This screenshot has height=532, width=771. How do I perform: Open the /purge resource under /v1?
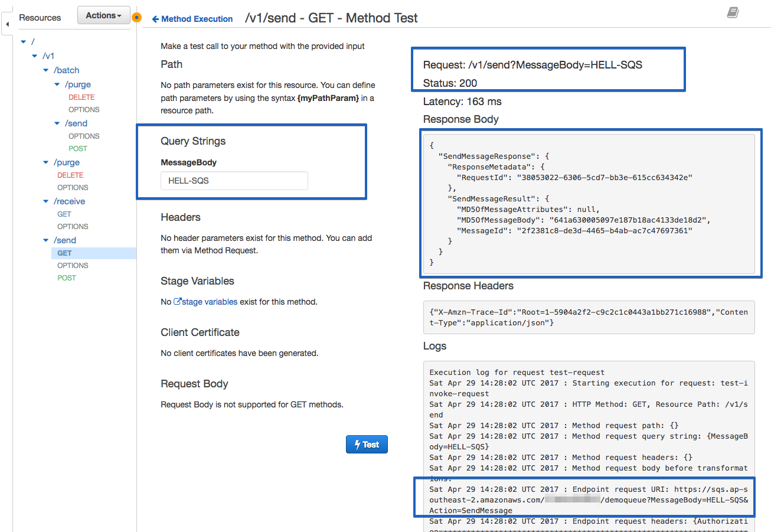pos(67,162)
